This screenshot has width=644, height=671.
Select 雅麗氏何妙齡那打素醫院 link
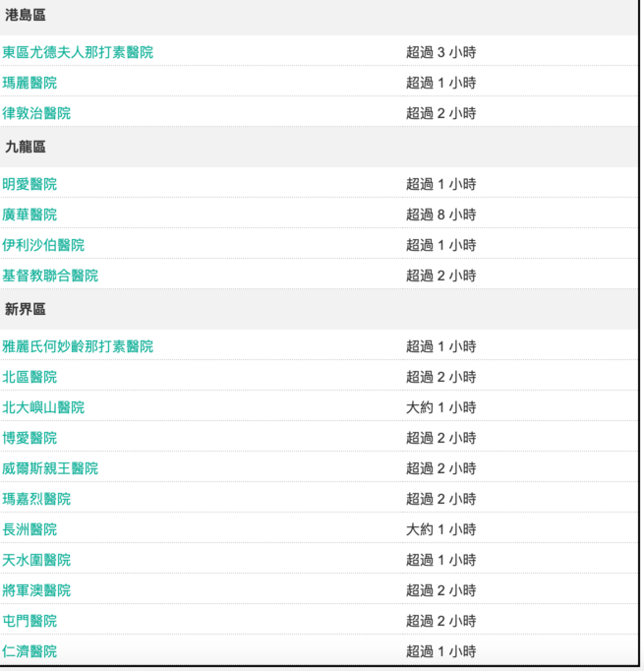pos(78,346)
